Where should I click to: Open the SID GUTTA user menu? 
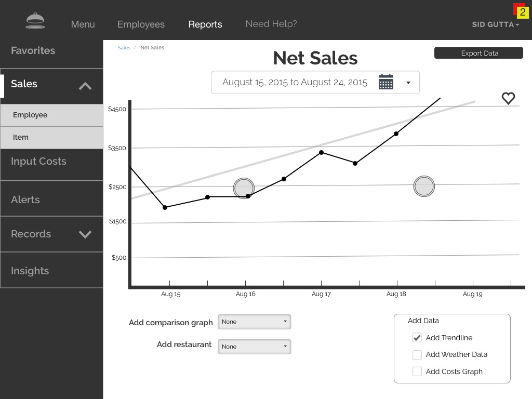tap(495, 24)
